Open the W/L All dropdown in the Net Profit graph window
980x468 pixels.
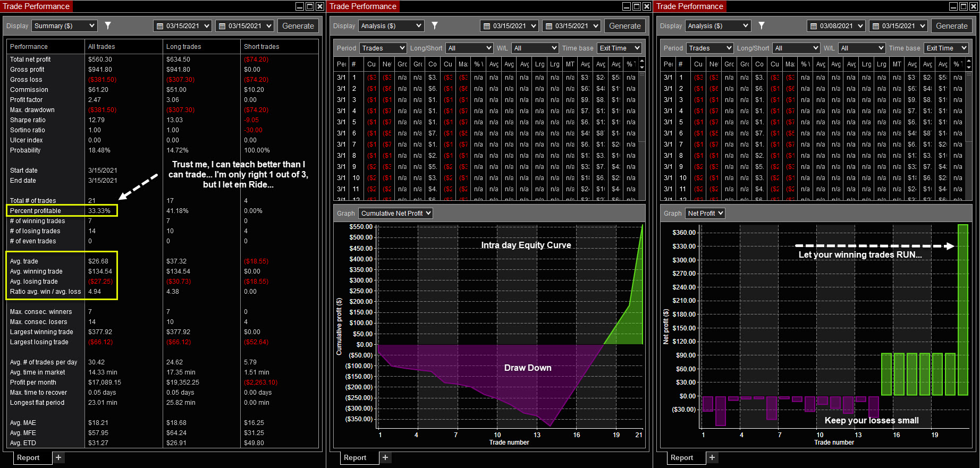pos(862,48)
